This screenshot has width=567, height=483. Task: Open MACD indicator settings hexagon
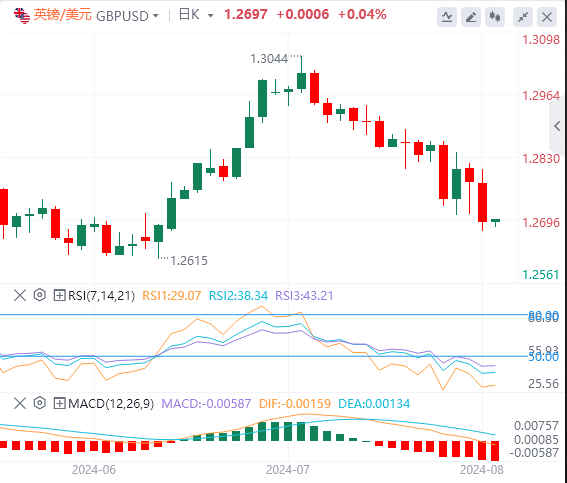click(40, 403)
